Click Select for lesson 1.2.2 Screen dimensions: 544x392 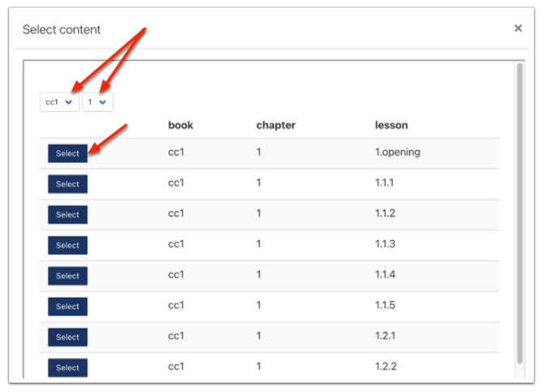coord(67,368)
